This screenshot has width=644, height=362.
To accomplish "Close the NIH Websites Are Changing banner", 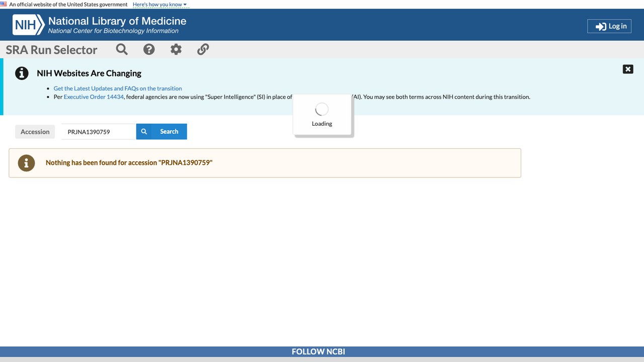I will click(x=628, y=69).
